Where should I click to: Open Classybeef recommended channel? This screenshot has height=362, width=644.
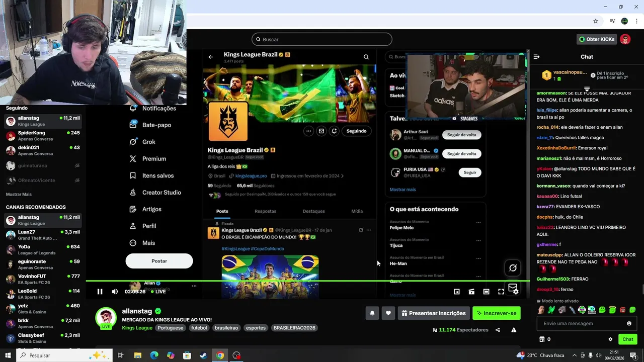(x=43, y=338)
